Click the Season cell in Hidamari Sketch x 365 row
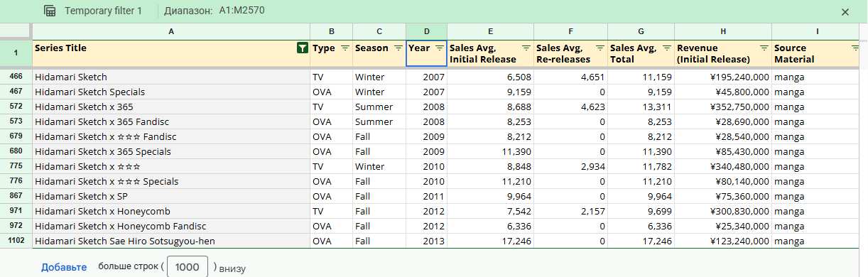Viewport: 868px width, 277px height. pos(379,107)
